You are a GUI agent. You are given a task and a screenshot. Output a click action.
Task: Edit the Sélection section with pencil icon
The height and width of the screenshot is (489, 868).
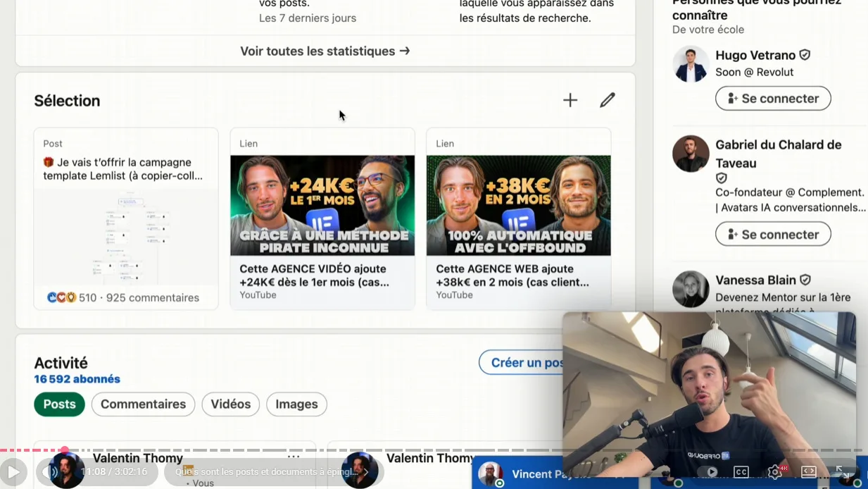(608, 100)
